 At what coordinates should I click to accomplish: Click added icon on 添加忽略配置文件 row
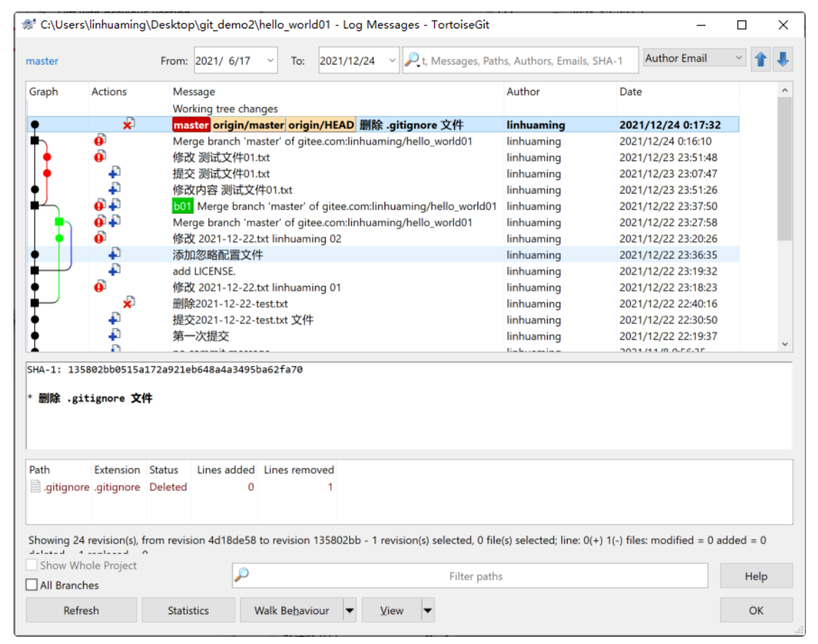[114, 254]
